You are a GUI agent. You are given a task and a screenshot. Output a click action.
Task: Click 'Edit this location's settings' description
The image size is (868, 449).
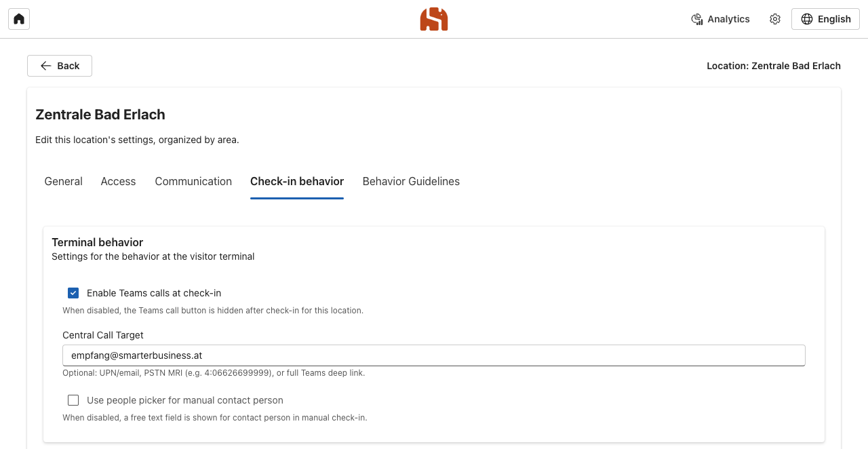point(137,140)
